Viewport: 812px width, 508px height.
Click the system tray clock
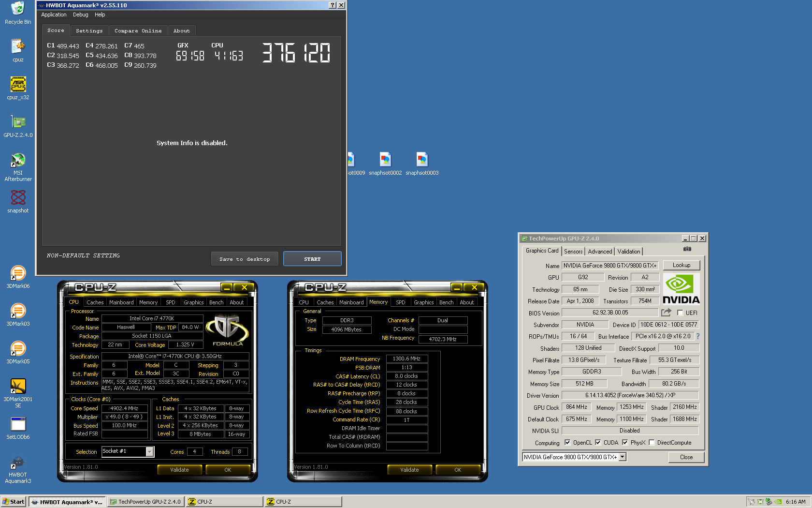click(796, 502)
